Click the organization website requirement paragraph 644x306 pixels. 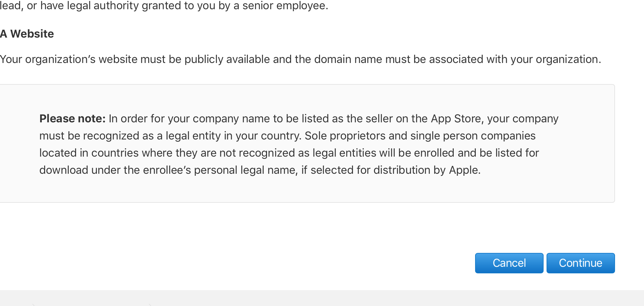(301, 59)
